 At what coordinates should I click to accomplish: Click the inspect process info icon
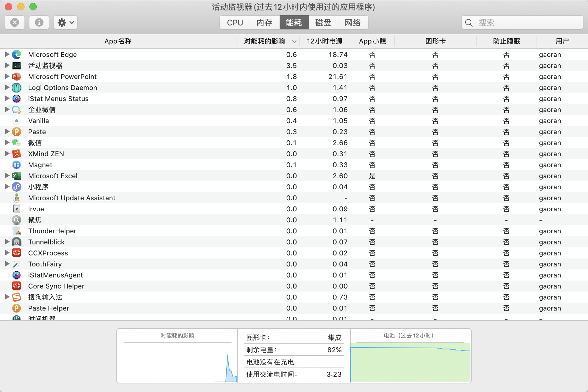[x=39, y=22]
